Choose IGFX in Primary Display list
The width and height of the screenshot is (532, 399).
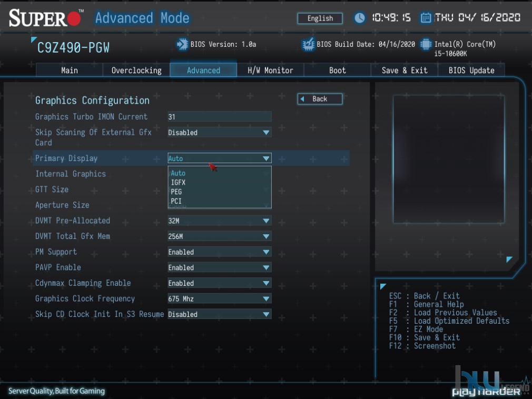coord(220,182)
